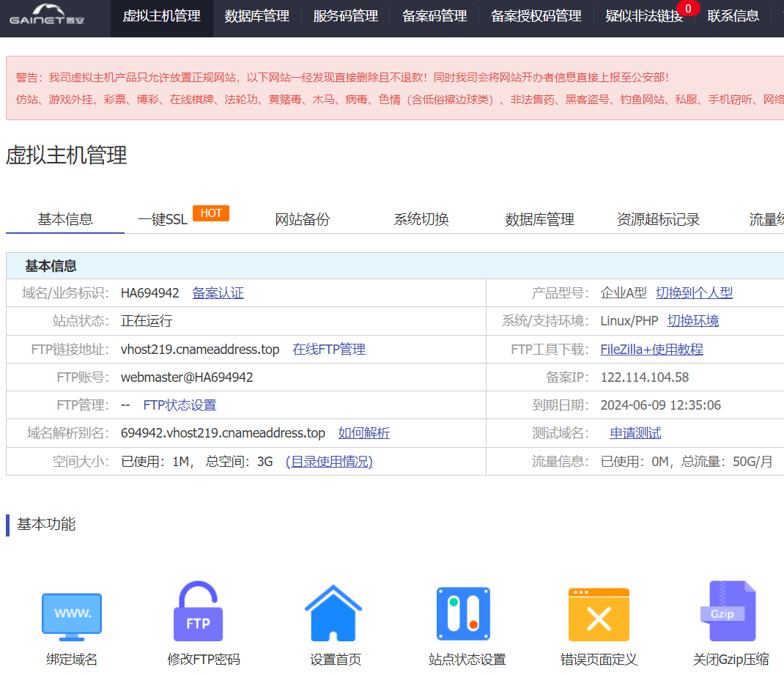Screen dimensions: 784x675
Task: Click the red notification badge on 疑似非法链接
Action: coord(687,9)
